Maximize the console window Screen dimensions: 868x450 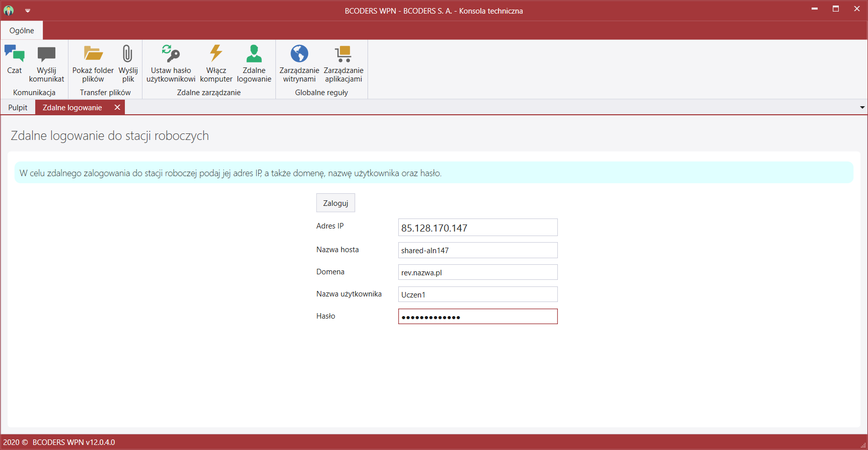click(836, 9)
